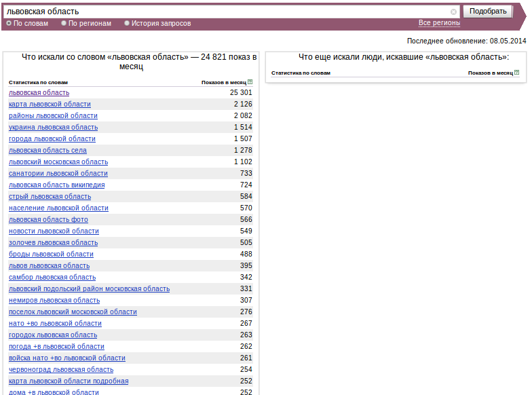Select the impressions value '1 278'

[243, 151]
